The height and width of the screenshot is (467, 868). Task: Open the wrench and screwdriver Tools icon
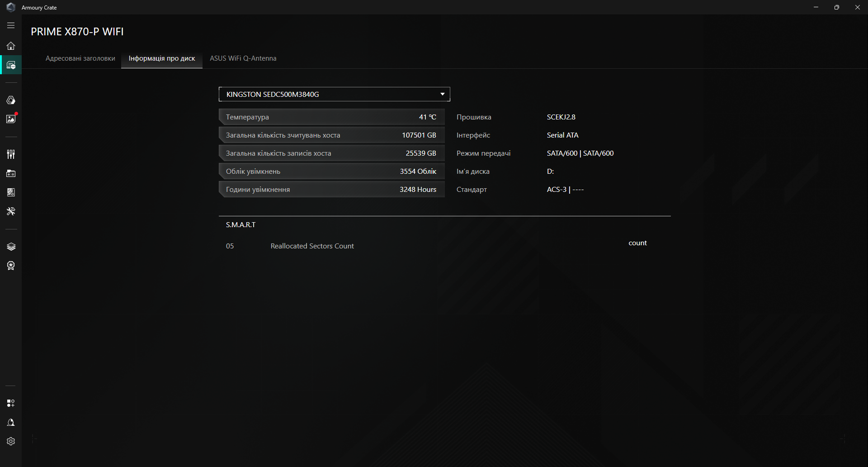11,211
